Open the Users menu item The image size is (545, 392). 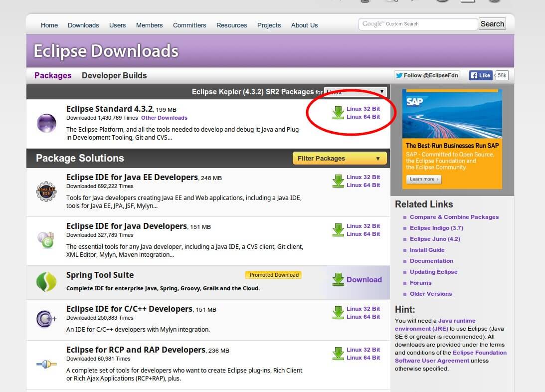[x=118, y=25]
